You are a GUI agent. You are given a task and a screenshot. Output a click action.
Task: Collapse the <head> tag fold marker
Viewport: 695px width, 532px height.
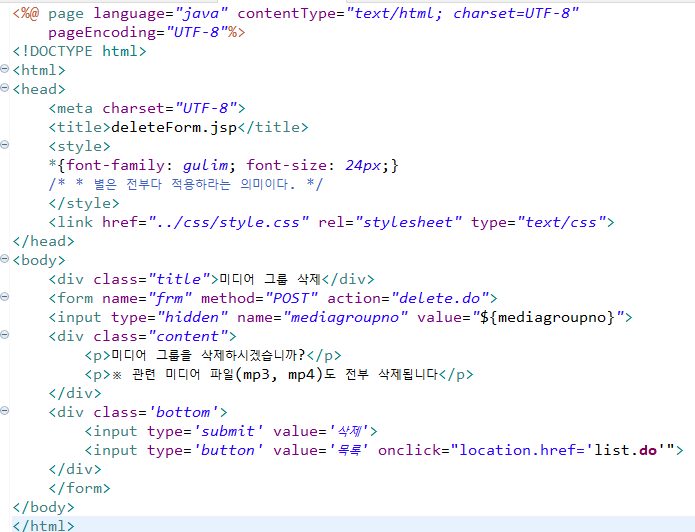pyautogui.click(x=4, y=88)
